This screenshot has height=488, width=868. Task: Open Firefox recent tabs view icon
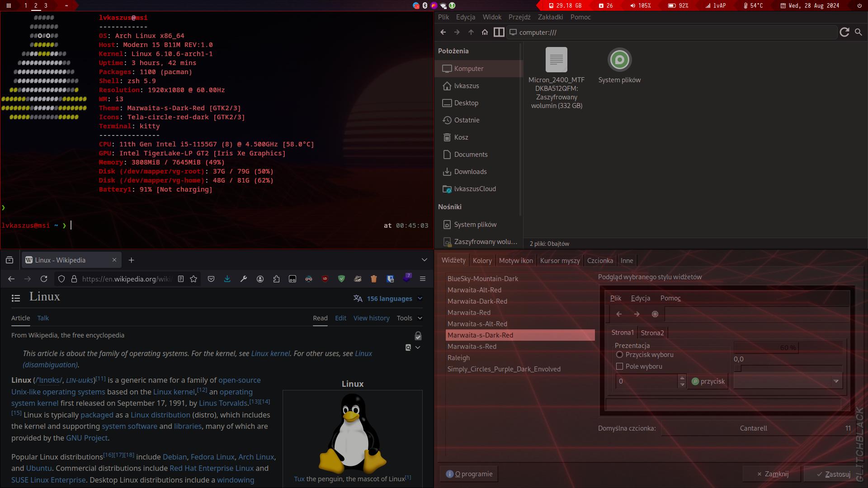[9, 260]
